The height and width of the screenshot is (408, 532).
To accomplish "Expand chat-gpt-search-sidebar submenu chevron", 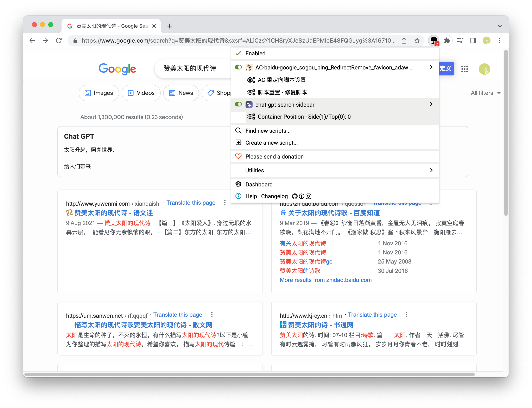I will [x=431, y=104].
